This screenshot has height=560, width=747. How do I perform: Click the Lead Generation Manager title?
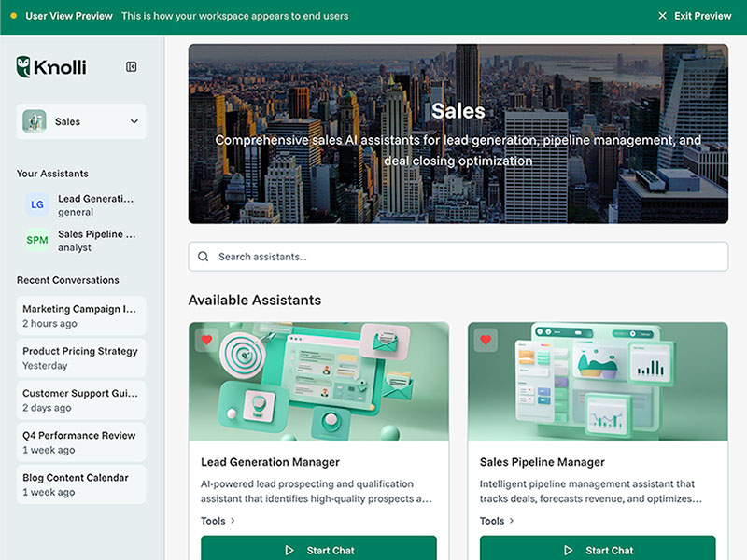[x=270, y=462]
